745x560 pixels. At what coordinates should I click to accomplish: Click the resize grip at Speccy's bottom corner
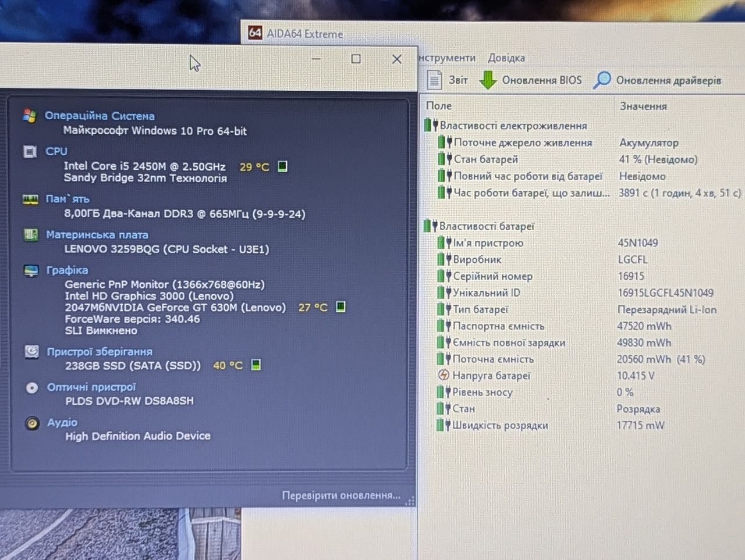410,501
